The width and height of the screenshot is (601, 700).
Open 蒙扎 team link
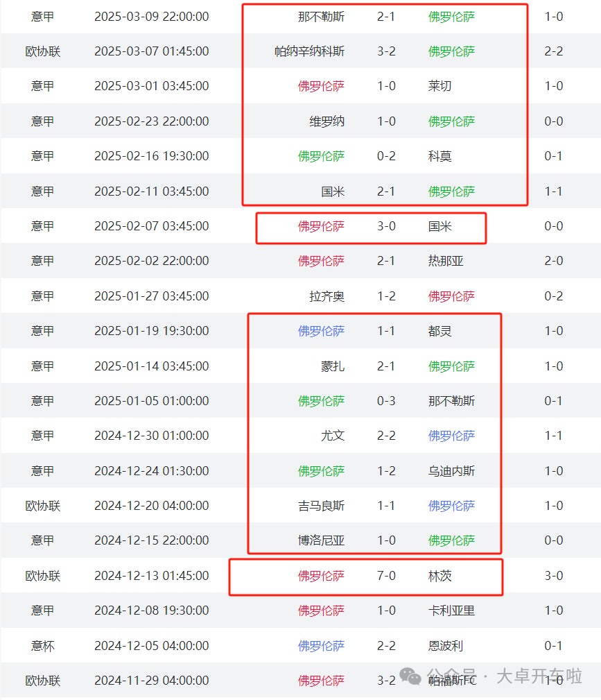(333, 366)
